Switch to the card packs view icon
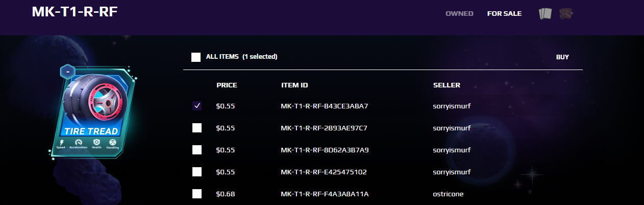This screenshot has width=644, height=205. click(x=566, y=14)
